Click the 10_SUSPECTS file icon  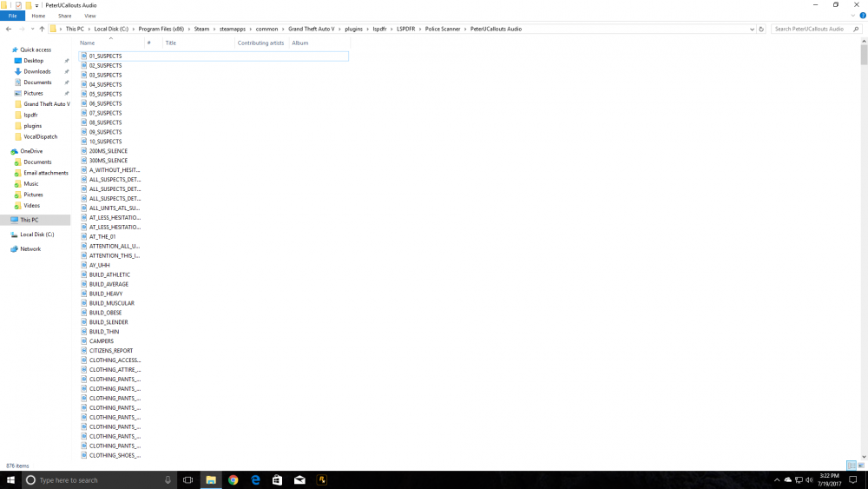(x=84, y=142)
